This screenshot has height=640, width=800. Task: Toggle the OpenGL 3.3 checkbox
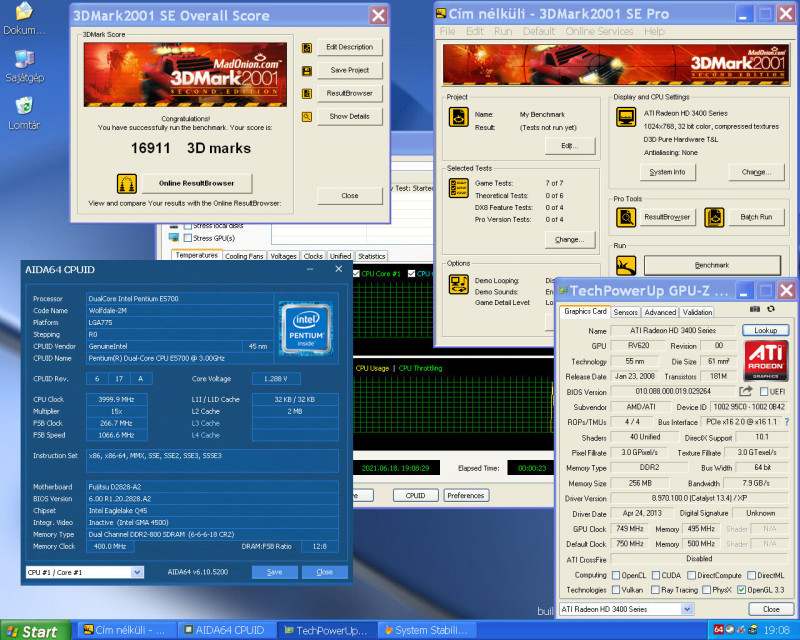pos(741,589)
